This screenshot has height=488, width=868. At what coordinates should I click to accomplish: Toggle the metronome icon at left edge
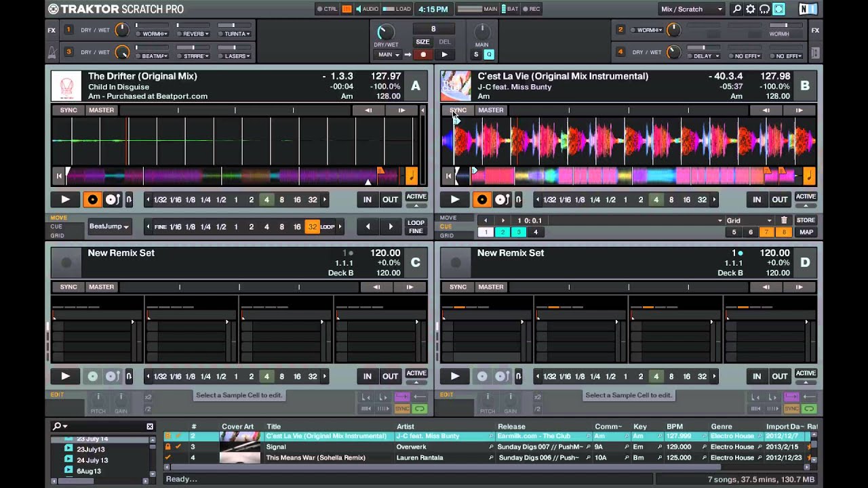pyautogui.click(x=52, y=52)
